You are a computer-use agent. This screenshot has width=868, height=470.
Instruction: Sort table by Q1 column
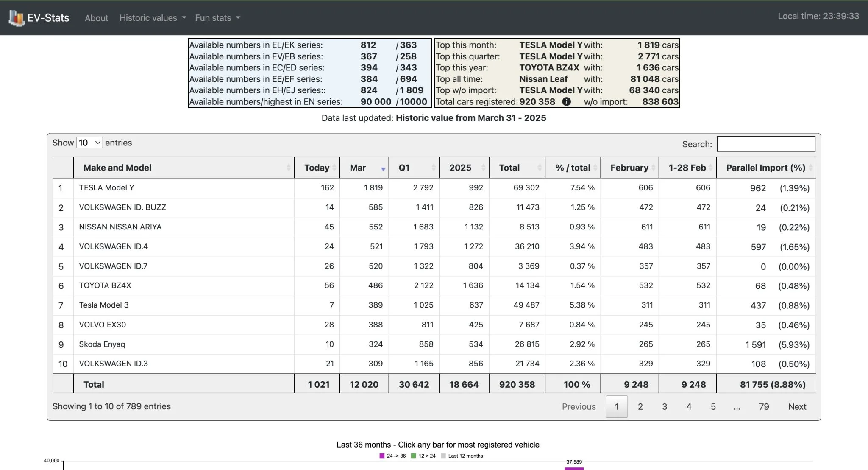coord(404,168)
